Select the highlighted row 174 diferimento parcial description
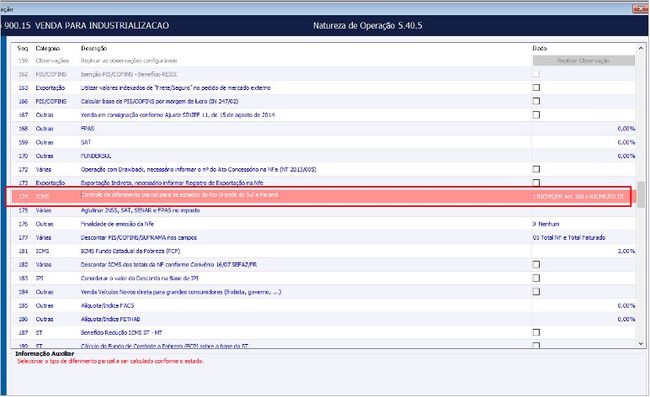The height and width of the screenshot is (397, 650). click(x=179, y=195)
